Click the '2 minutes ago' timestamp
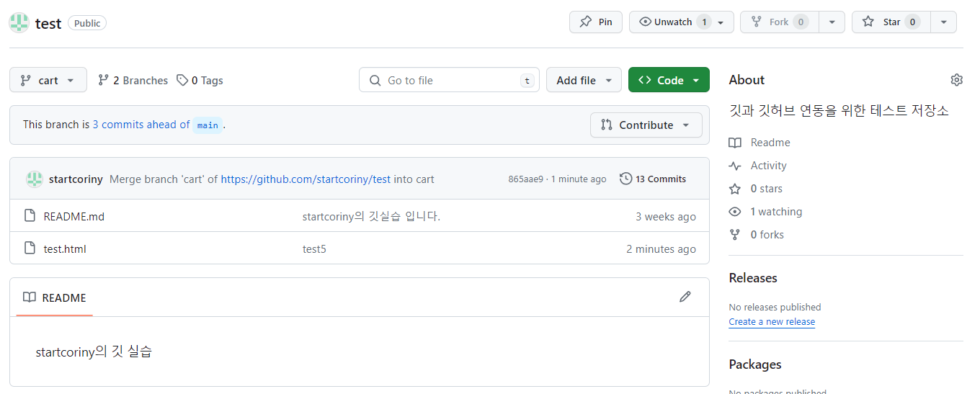 (661, 249)
